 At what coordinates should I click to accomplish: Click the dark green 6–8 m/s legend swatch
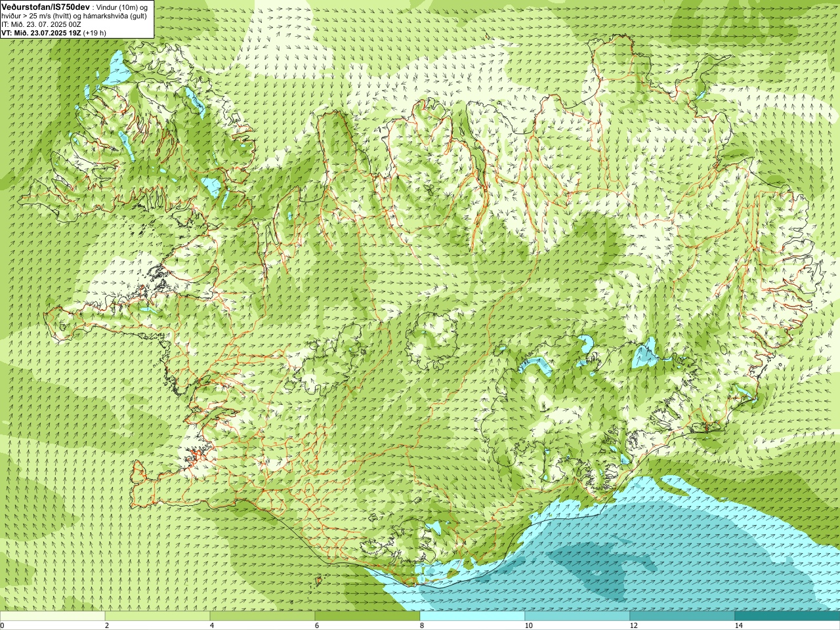367,616
